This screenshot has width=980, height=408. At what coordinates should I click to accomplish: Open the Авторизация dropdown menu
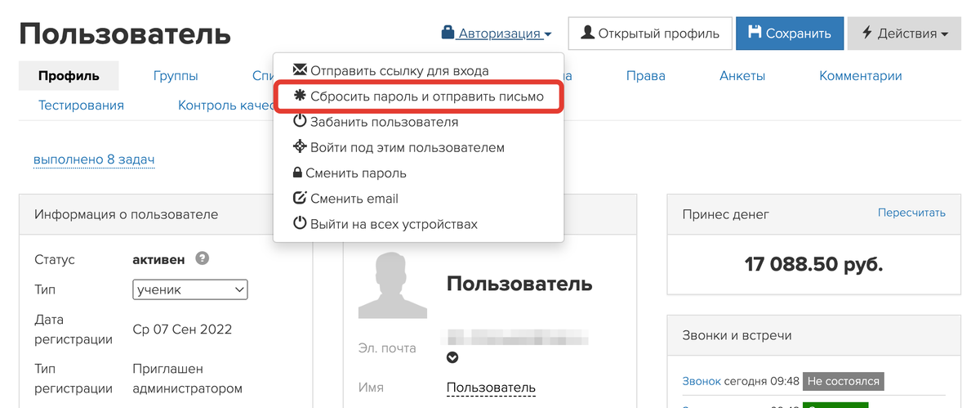tap(497, 34)
